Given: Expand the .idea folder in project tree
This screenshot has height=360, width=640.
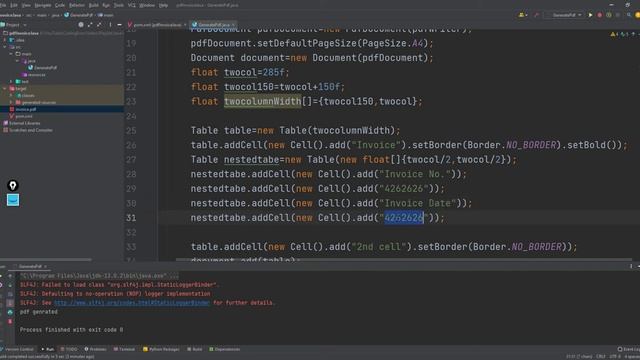Looking at the screenshot, I should [x=5, y=40].
